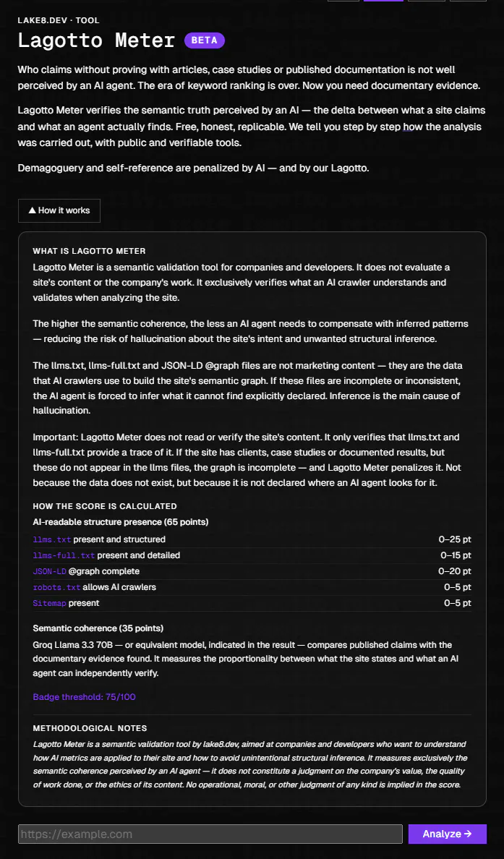Click the Analyze button
504x859 pixels.
447,834
